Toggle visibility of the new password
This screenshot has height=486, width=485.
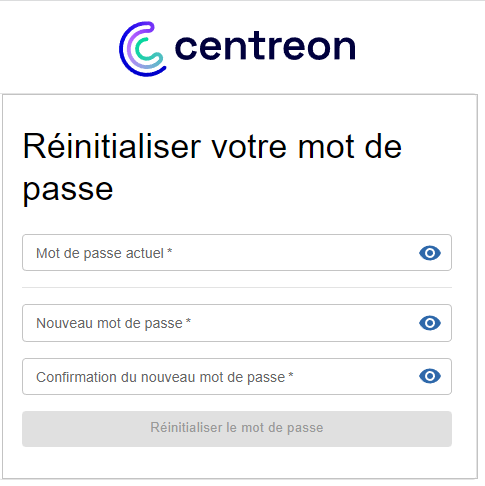[x=430, y=323]
